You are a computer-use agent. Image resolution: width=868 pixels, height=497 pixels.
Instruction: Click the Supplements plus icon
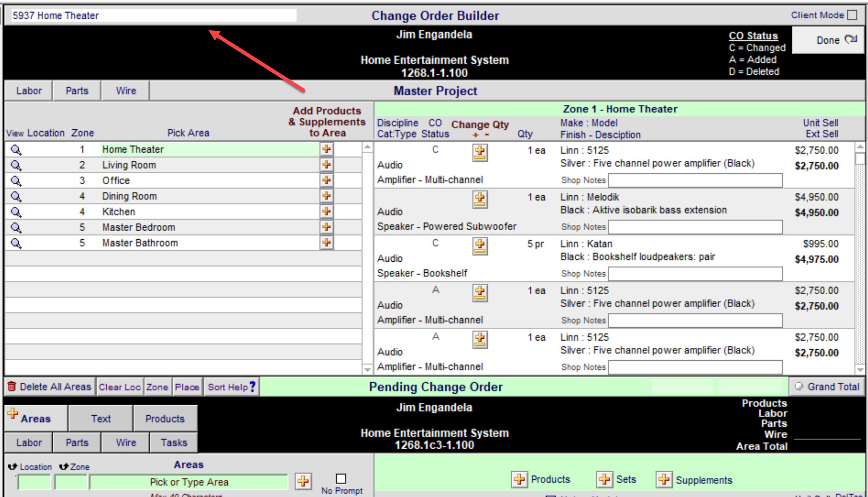(664, 479)
